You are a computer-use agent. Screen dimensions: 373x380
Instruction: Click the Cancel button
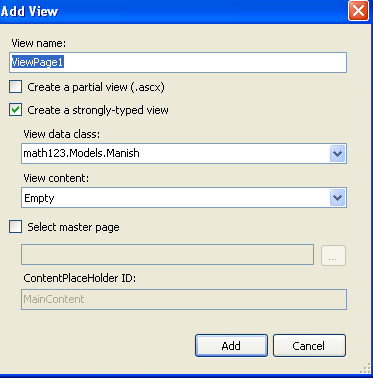(309, 346)
